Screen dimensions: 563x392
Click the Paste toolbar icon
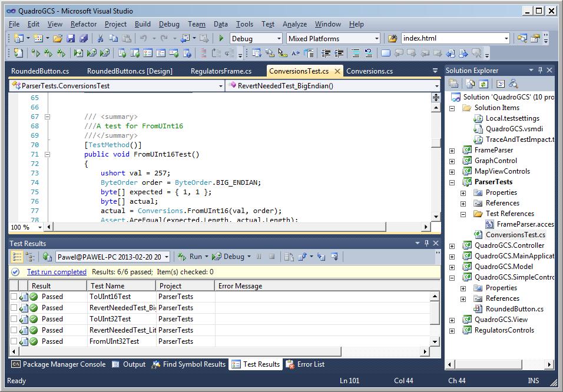click(x=127, y=38)
